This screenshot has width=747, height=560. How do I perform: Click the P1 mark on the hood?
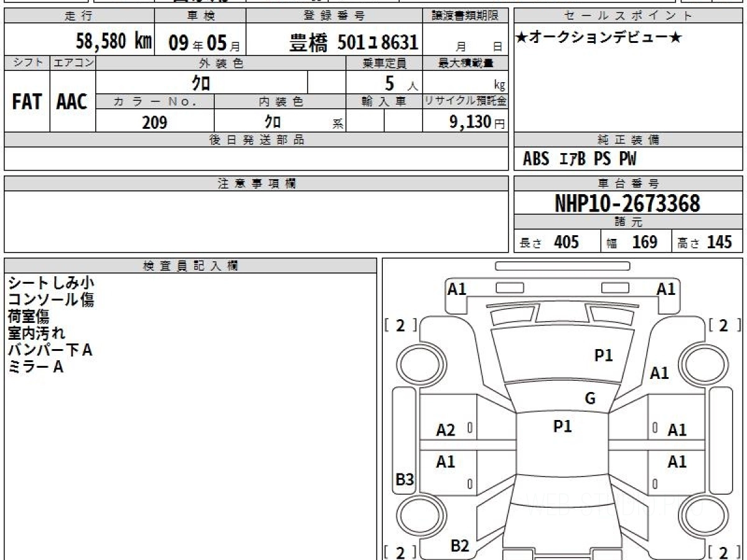[x=604, y=355]
